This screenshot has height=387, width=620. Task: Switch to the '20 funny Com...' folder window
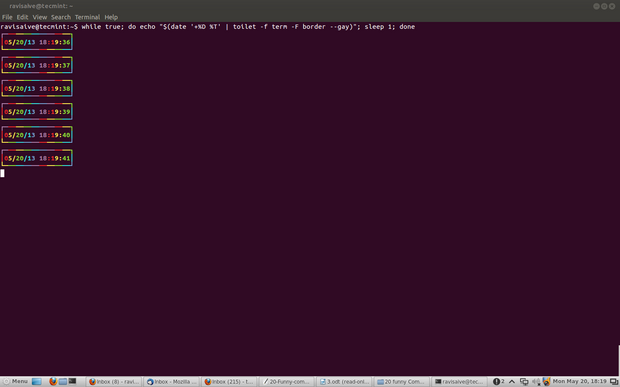click(x=401, y=382)
